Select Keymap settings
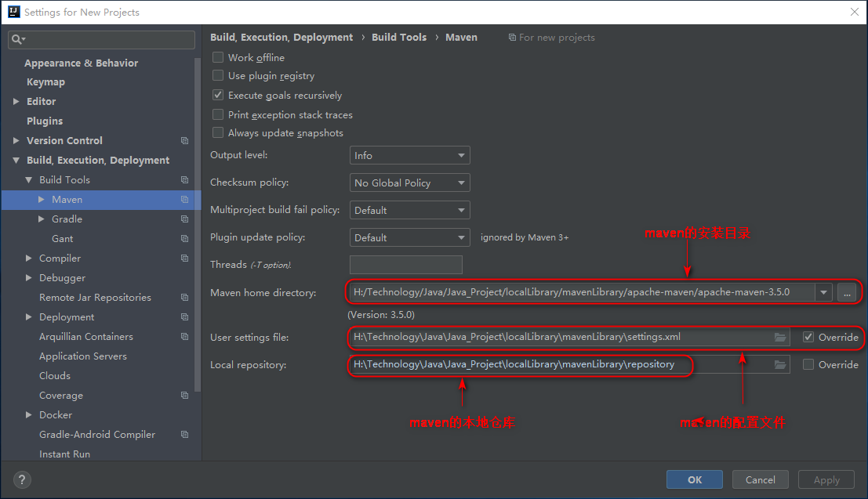This screenshot has height=499, width=868. (46, 82)
